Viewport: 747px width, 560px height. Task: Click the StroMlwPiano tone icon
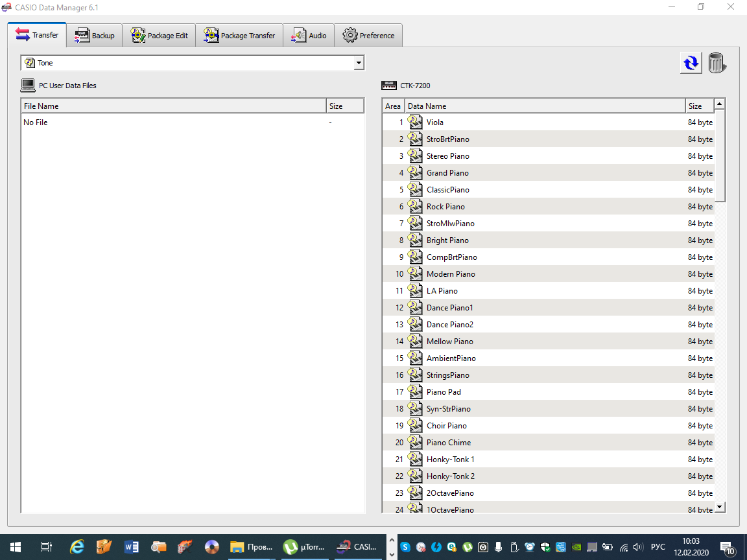[415, 224]
